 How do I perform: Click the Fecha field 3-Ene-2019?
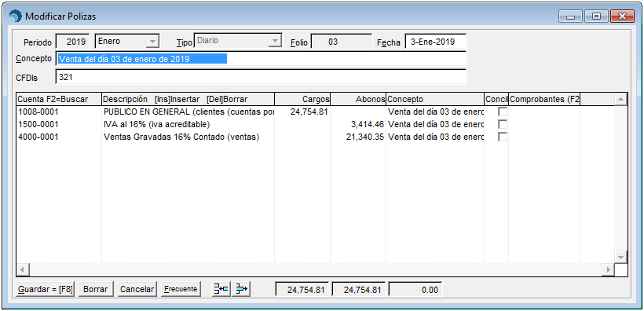pos(435,42)
